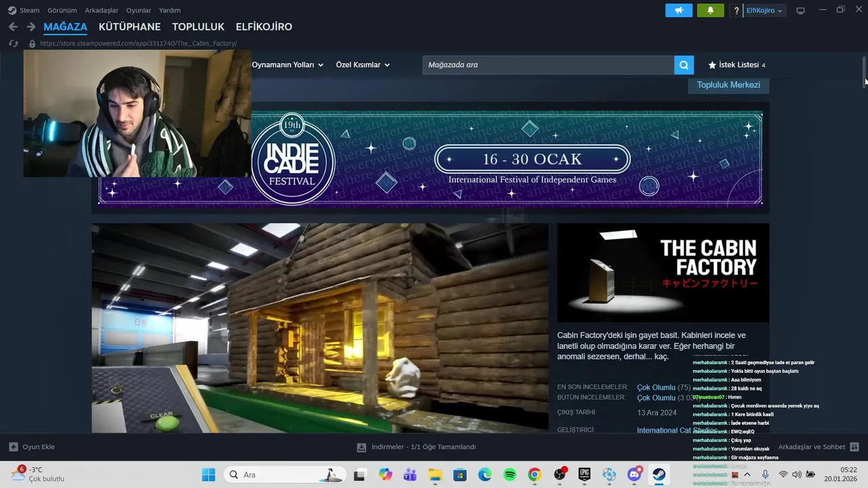The width and height of the screenshot is (868, 488).
Task: Open Discord from the taskbar
Action: (635, 474)
